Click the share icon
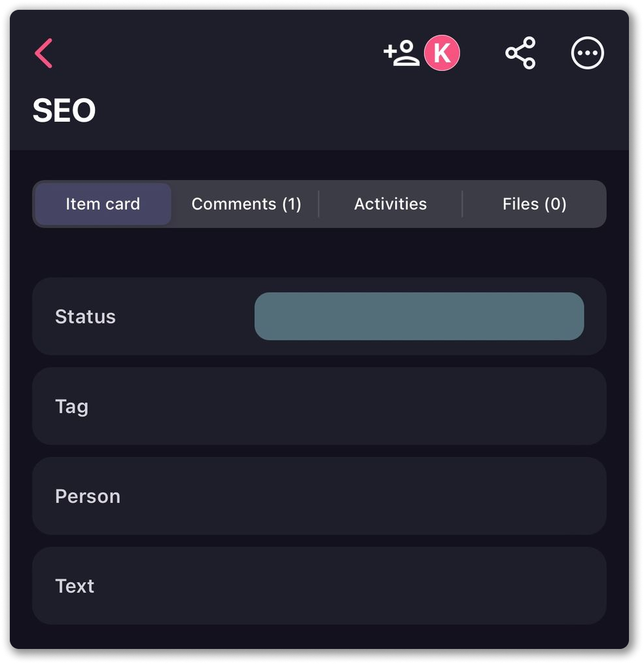 pyautogui.click(x=520, y=53)
